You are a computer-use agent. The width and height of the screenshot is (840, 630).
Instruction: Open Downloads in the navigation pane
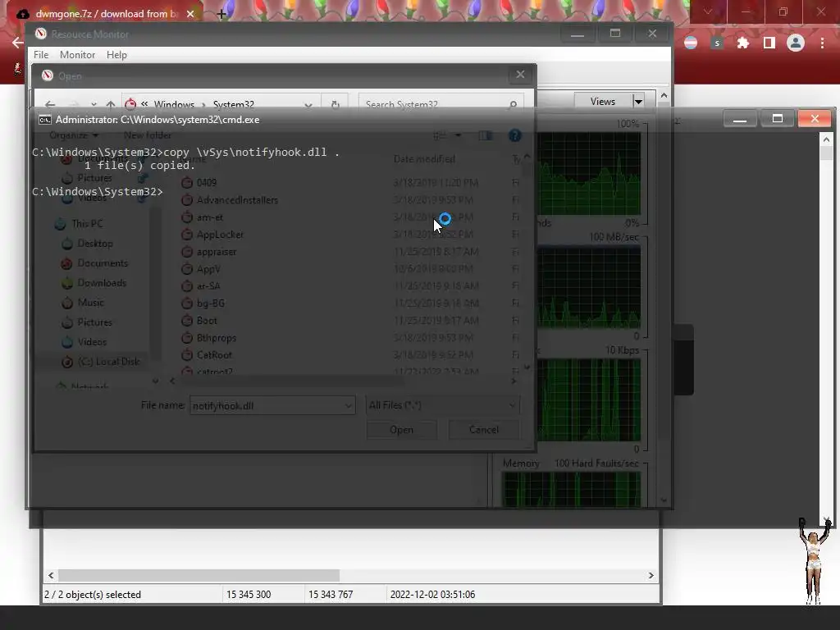[102, 283]
